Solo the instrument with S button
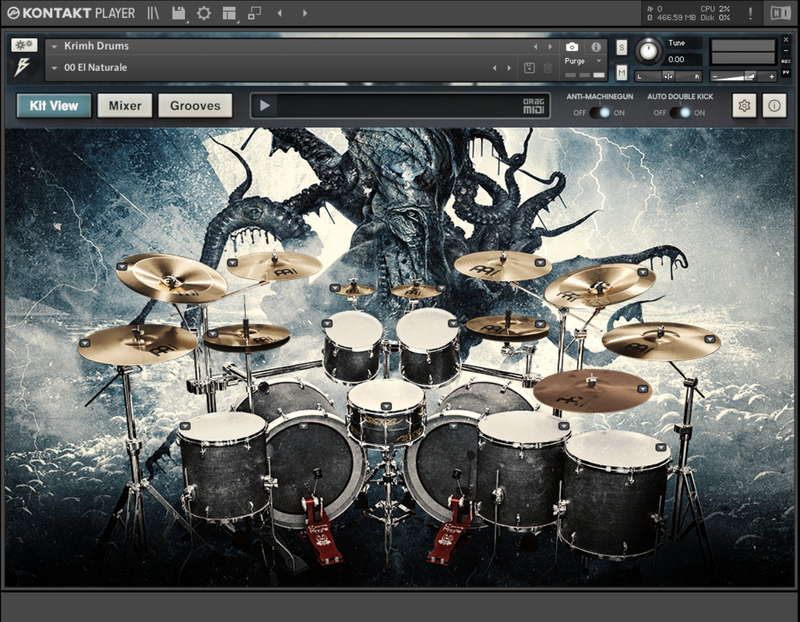 coord(622,47)
